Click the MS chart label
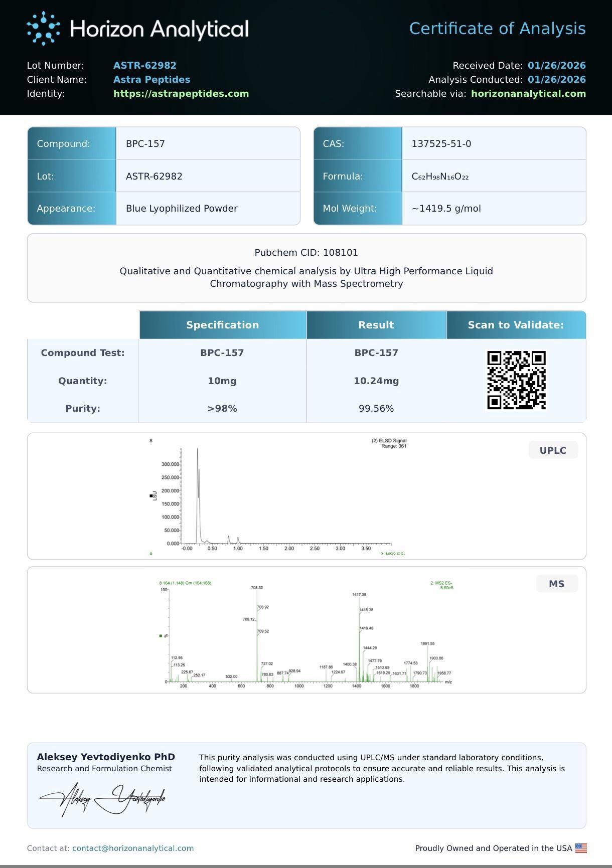The width and height of the screenshot is (612, 868). point(556,584)
